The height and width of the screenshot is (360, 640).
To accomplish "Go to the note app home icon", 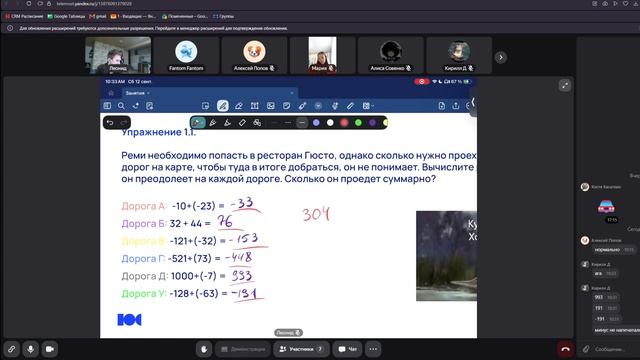I will [x=111, y=93].
